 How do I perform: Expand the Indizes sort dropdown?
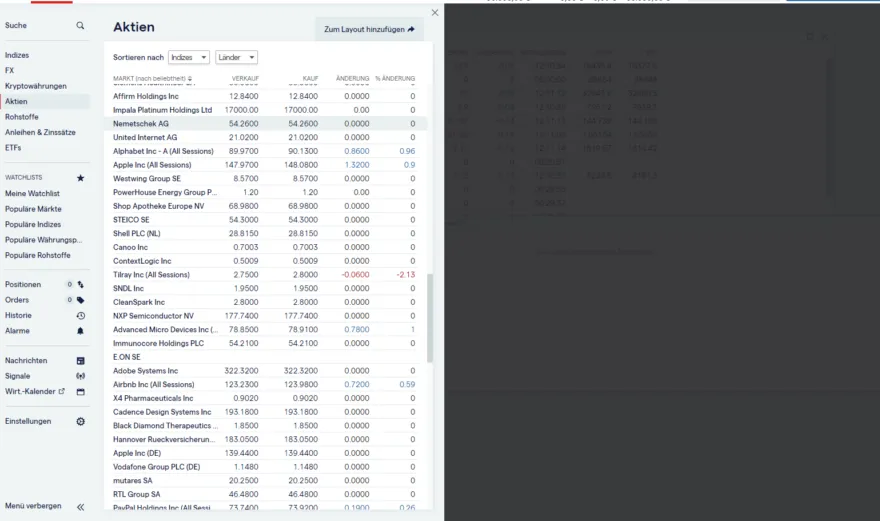(x=189, y=58)
